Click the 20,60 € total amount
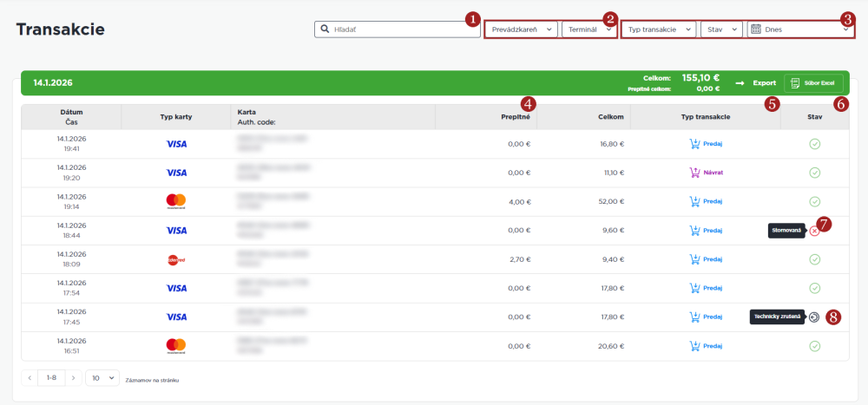The width and height of the screenshot is (868, 405). point(610,346)
